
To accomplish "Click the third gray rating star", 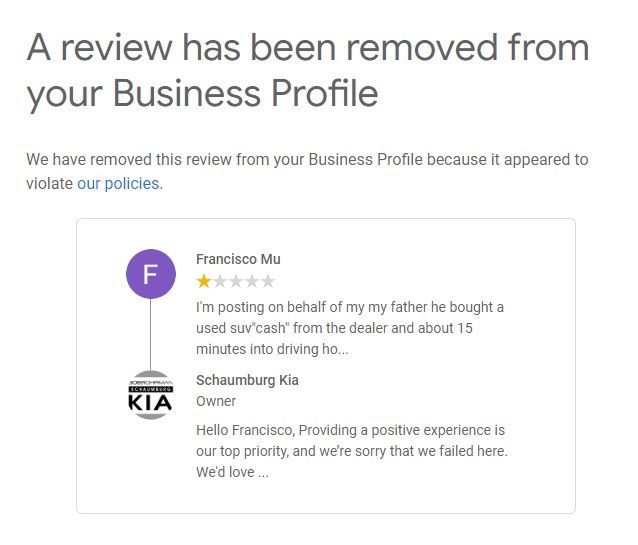I will [x=236, y=282].
